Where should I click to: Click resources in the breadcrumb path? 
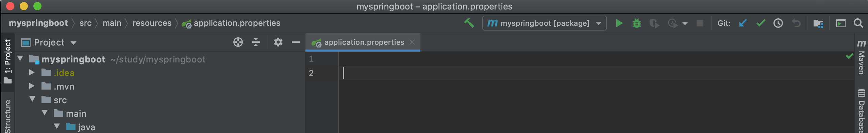152,23
